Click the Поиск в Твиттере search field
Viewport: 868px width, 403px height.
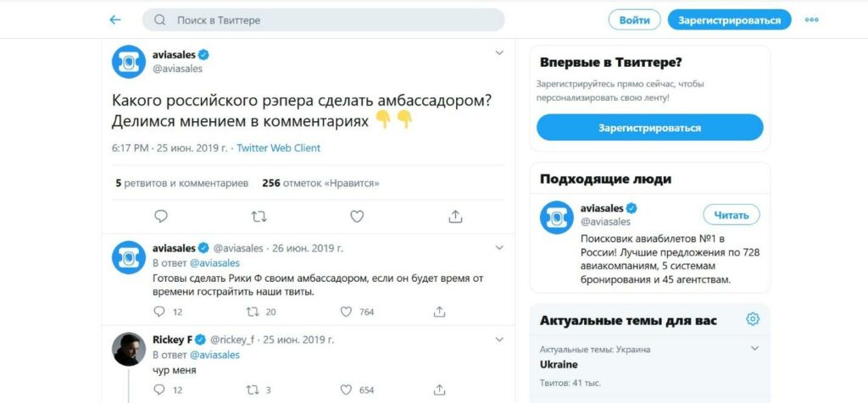point(322,19)
